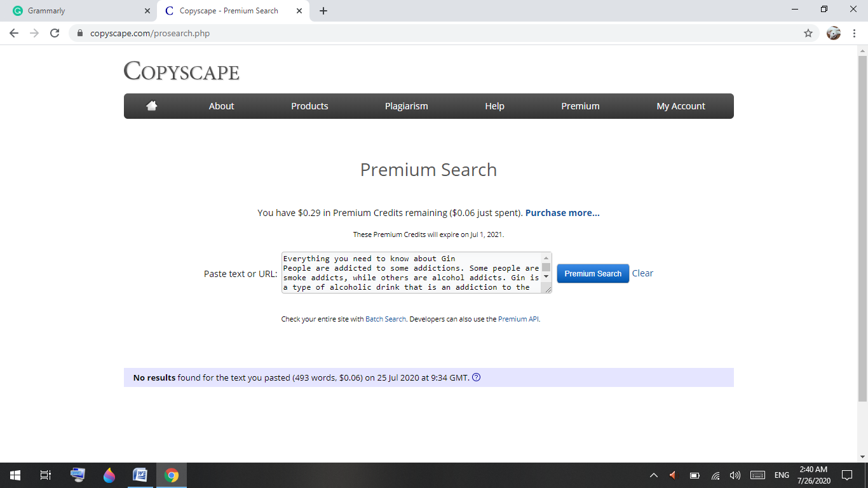Image resolution: width=868 pixels, height=488 pixels.
Task: Click the battery icon in system tray
Action: tap(695, 475)
